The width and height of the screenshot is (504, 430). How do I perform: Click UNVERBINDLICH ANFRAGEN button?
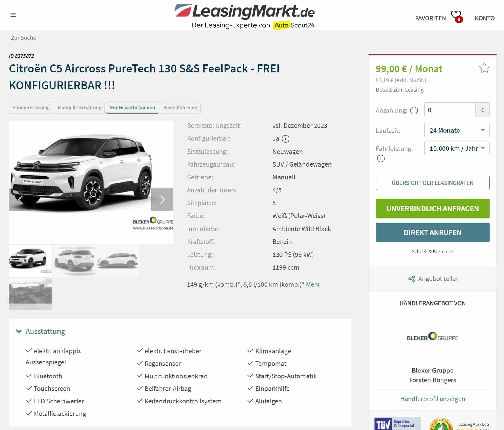pyautogui.click(x=433, y=209)
